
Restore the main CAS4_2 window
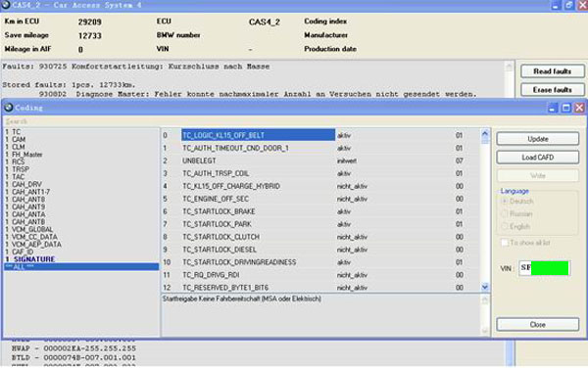click(x=568, y=5)
